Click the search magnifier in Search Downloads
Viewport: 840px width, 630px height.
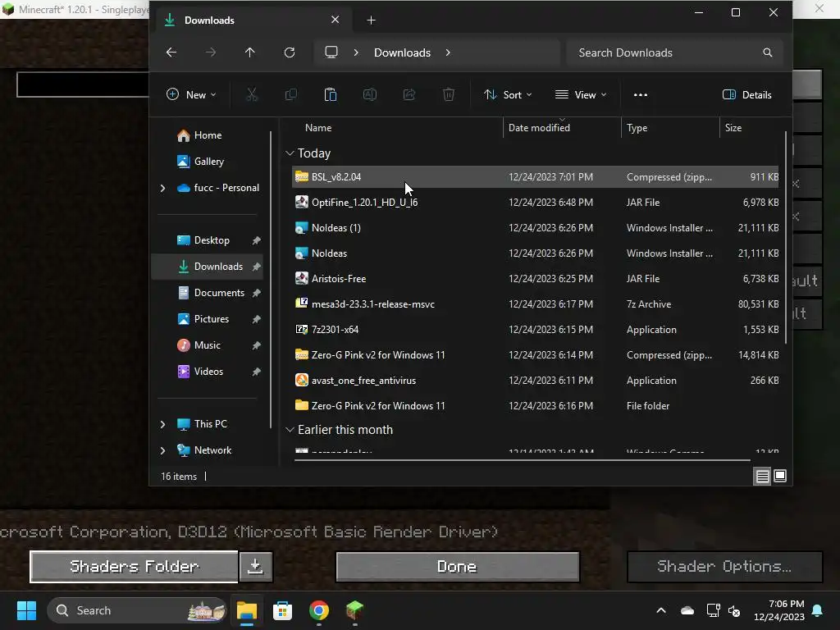click(x=768, y=52)
